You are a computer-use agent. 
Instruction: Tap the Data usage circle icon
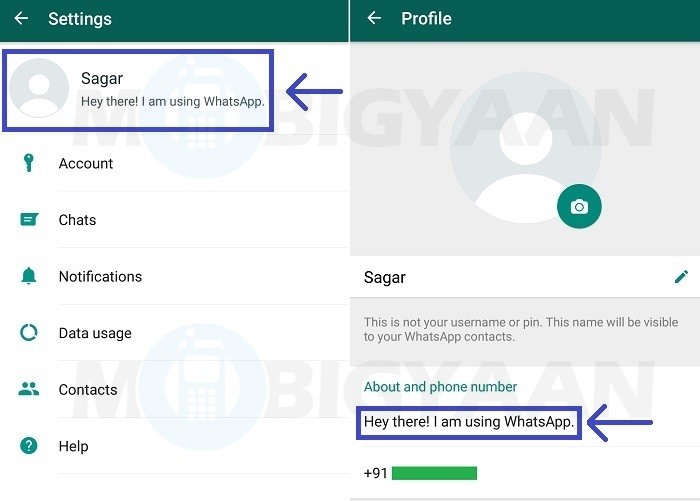tap(29, 333)
